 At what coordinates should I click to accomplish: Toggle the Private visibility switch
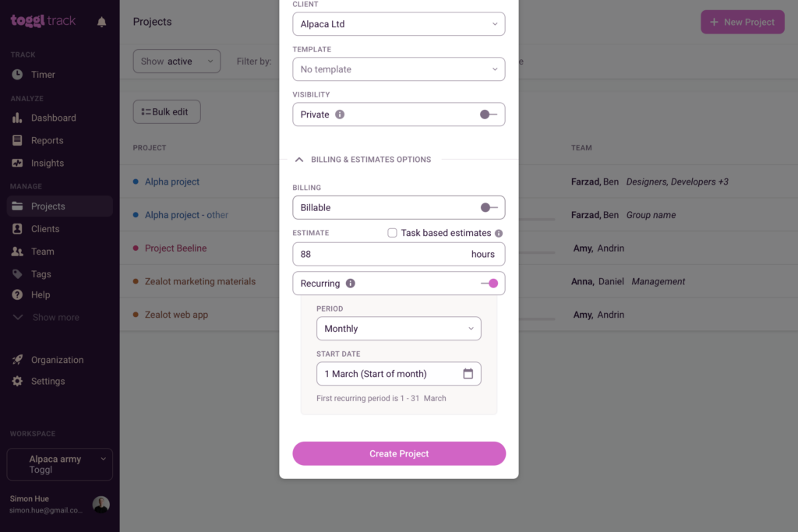[489, 115]
